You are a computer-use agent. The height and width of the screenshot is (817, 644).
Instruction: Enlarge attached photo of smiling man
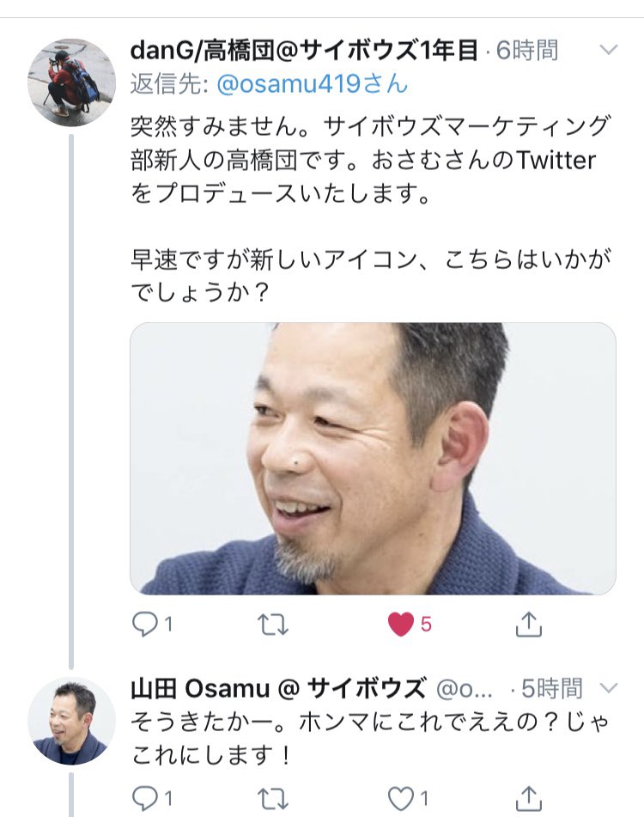pos(373,459)
